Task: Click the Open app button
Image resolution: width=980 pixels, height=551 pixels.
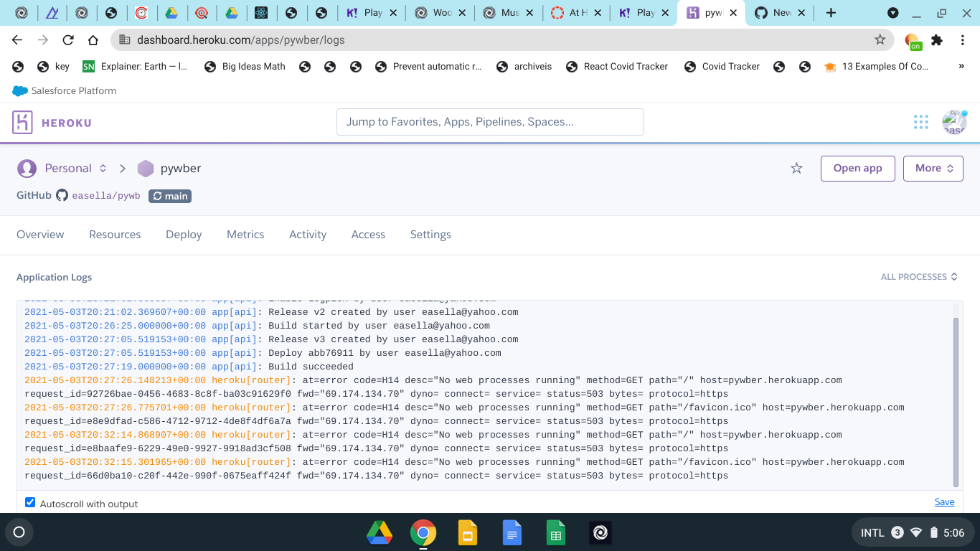Action: click(858, 169)
